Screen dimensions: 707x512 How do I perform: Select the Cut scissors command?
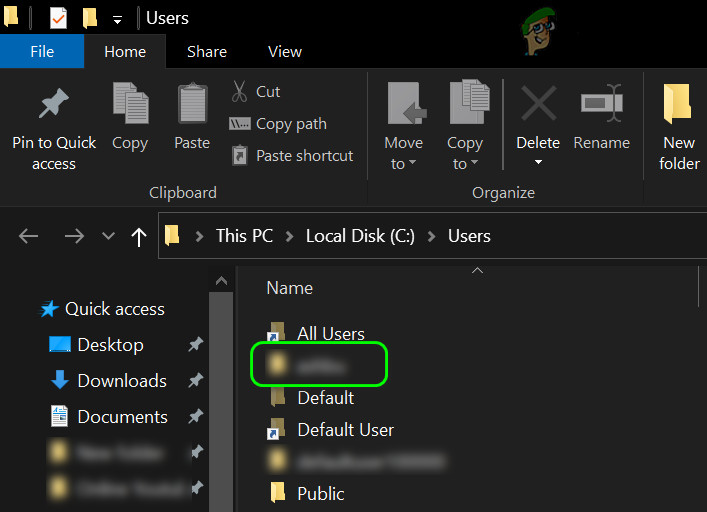[x=256, y=92]
